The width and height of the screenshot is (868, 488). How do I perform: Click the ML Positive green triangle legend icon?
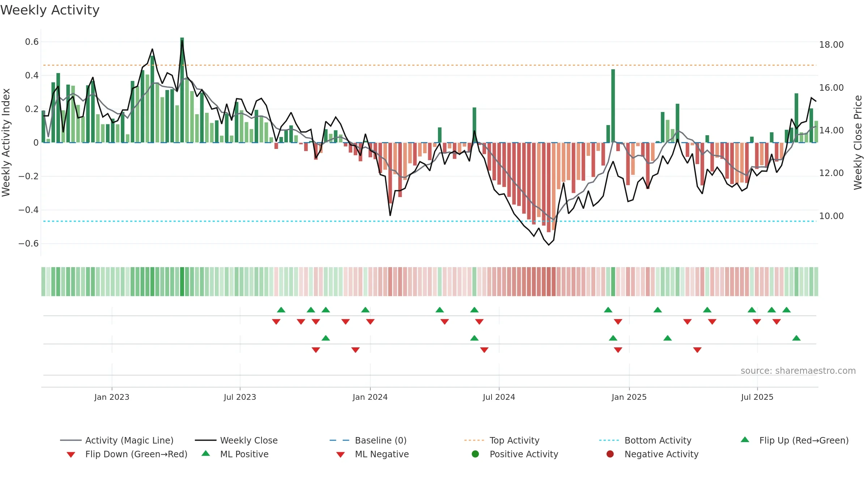206,453
